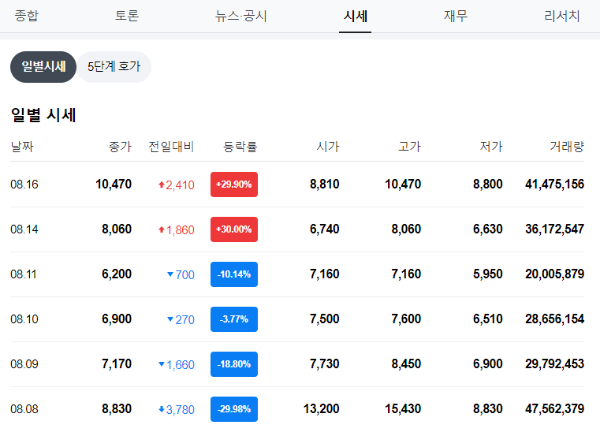Image resolution: width=600 pixels, height=429 pixels.
Task: Click the 08.16 closing price 10,470
Action: click(113, 184)
